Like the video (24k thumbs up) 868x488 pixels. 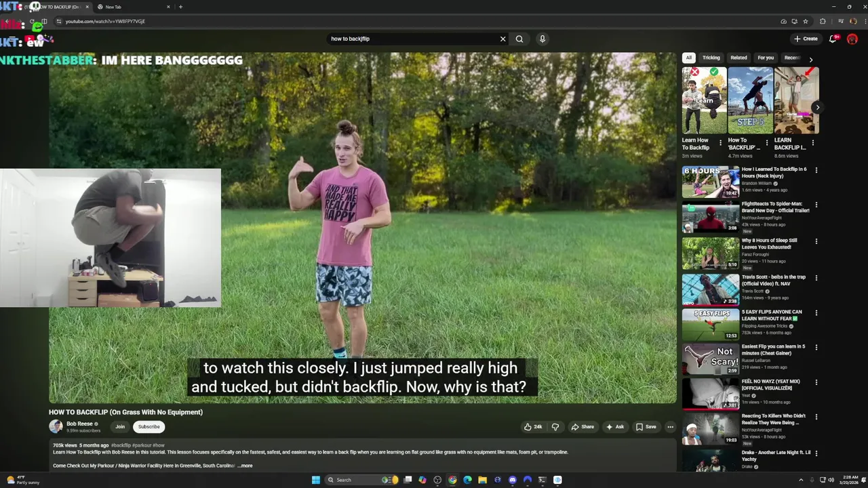tap(533, 427)
